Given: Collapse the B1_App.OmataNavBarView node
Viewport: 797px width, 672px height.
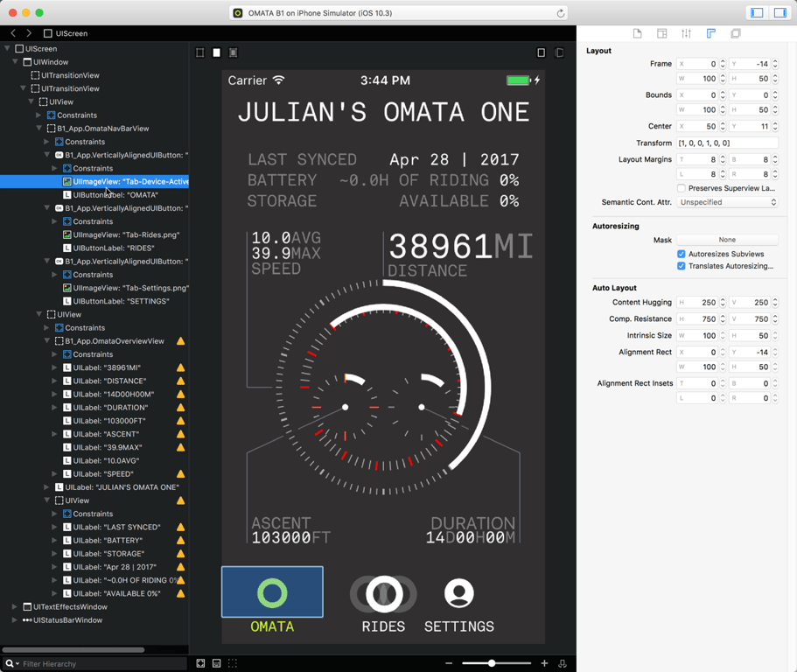Looking at the screenshot, I should 39,128.
